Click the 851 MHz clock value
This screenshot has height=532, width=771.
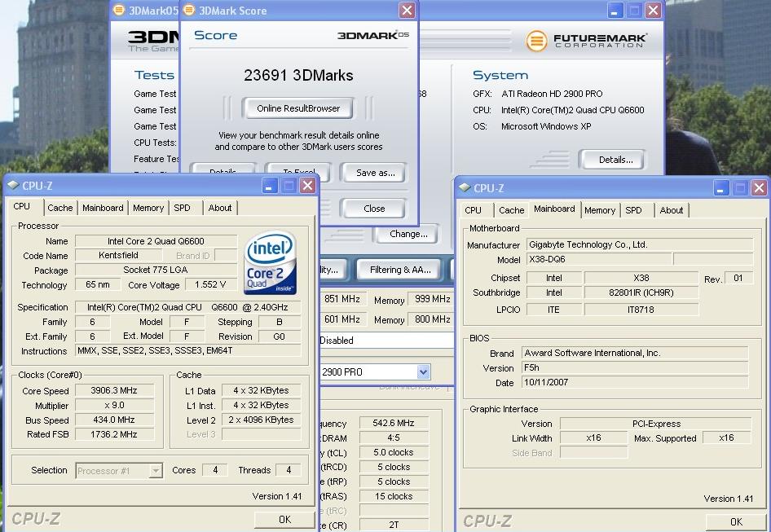click(341, 299)
